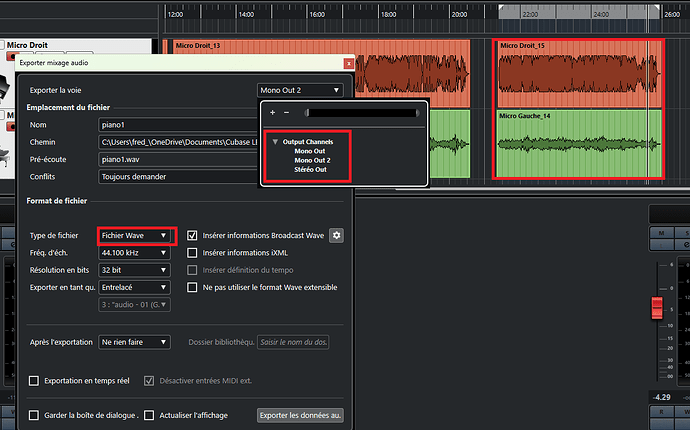
Task: Click the Pré-écoute piano1.wav field
Action: click(179, 159)
